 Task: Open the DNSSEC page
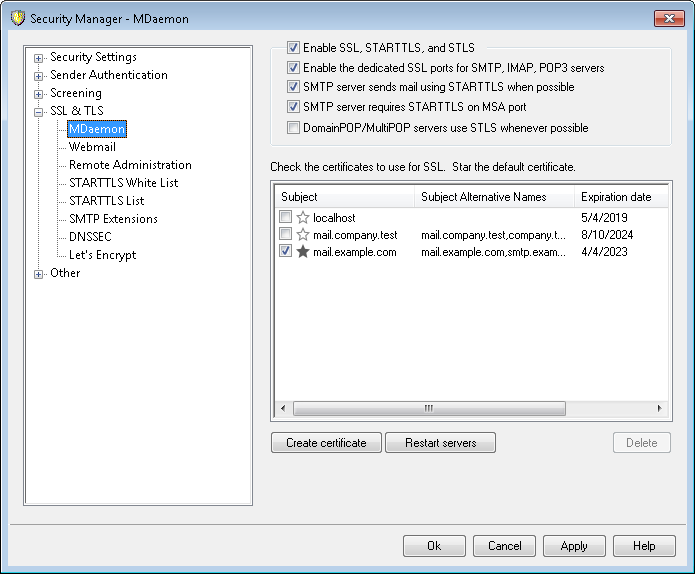90,237
